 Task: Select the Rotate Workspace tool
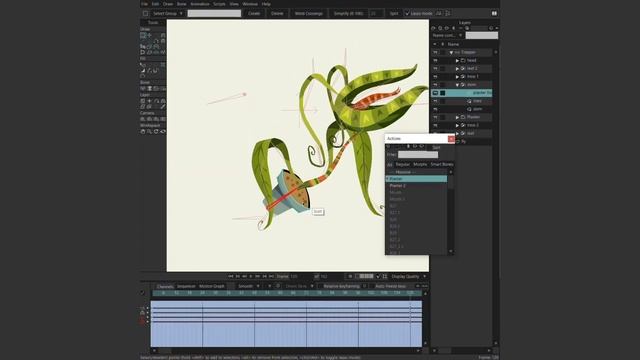point(156,131)
